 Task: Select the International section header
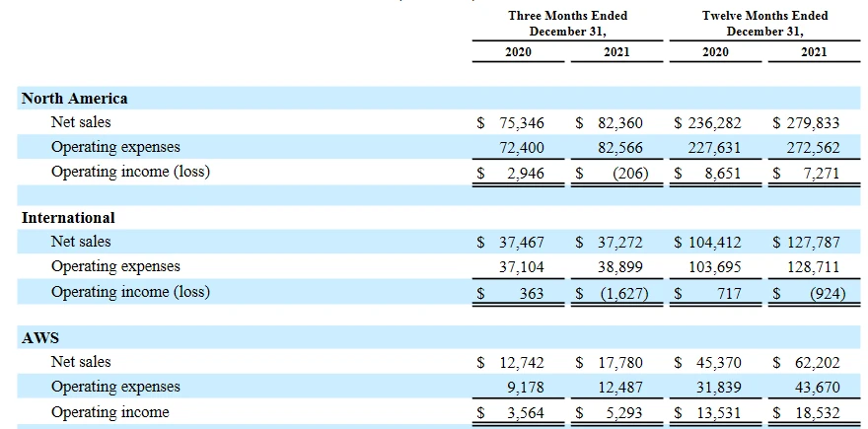(68, 218)
